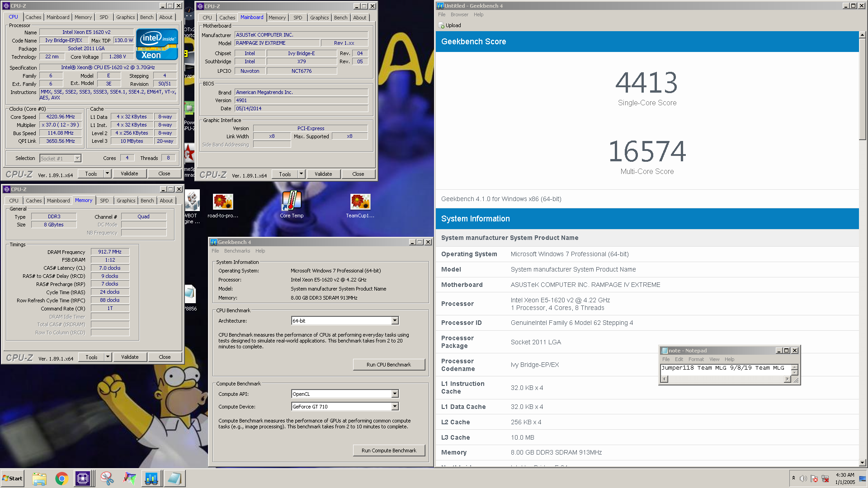Switch to the CPU tab in the CPU-Z Memory window
This screenshot has width=868, height=488.
(x=14, y=201)
